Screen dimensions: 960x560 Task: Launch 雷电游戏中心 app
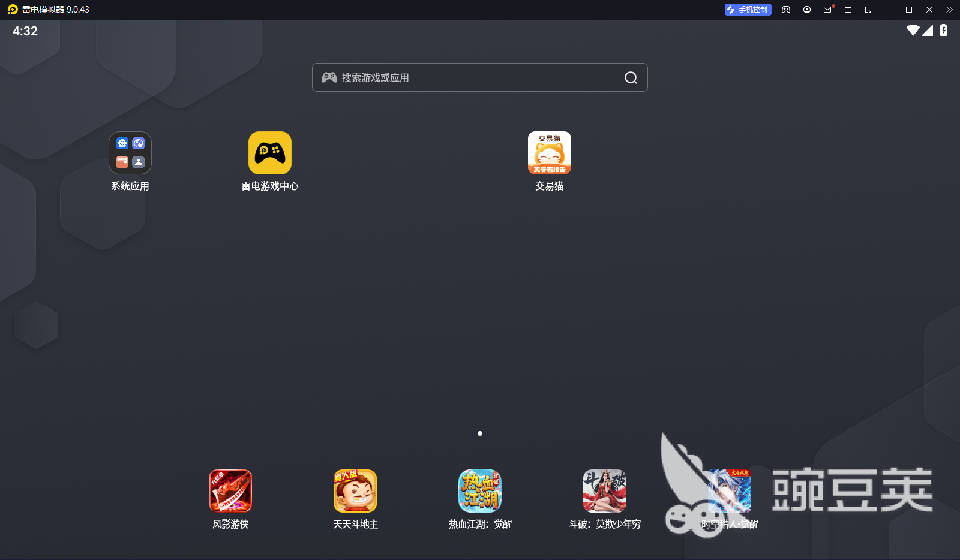pos(270,153)
